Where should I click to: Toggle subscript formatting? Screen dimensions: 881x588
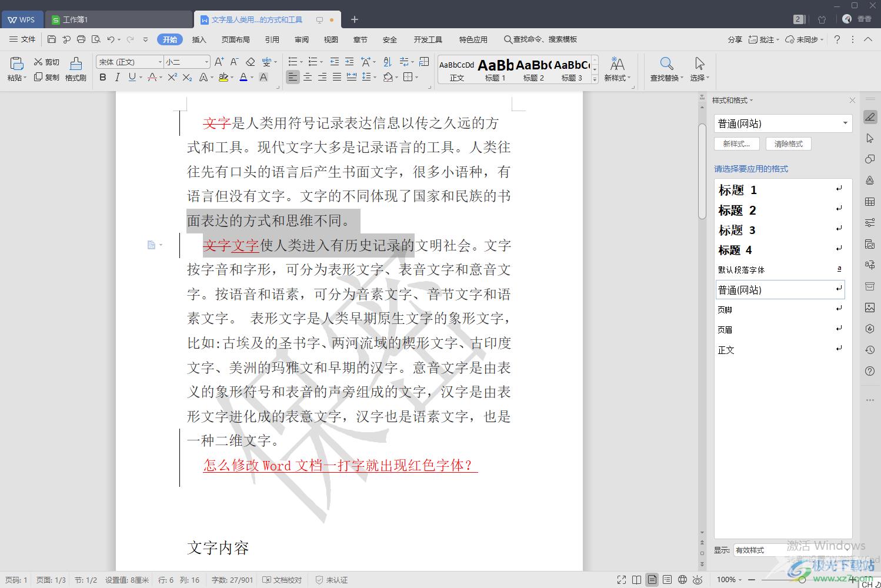click(187, 77)
